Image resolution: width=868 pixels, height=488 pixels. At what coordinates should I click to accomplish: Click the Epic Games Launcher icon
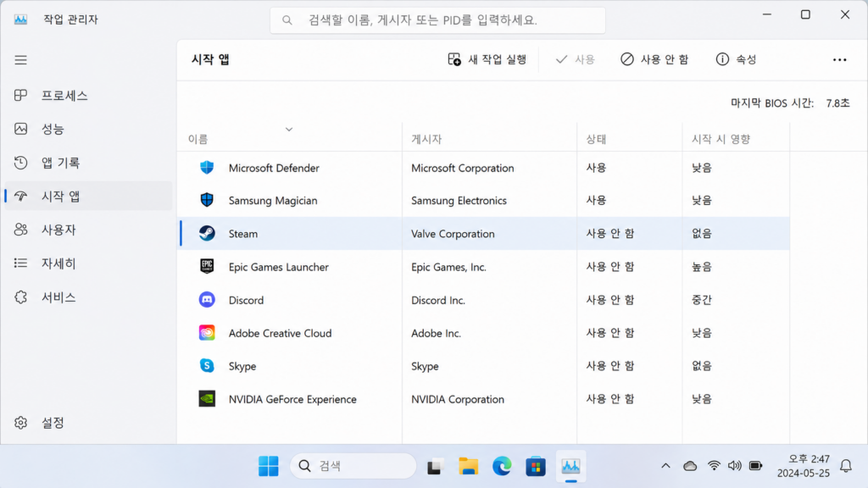pyautogui.click(x=207, y=267)
